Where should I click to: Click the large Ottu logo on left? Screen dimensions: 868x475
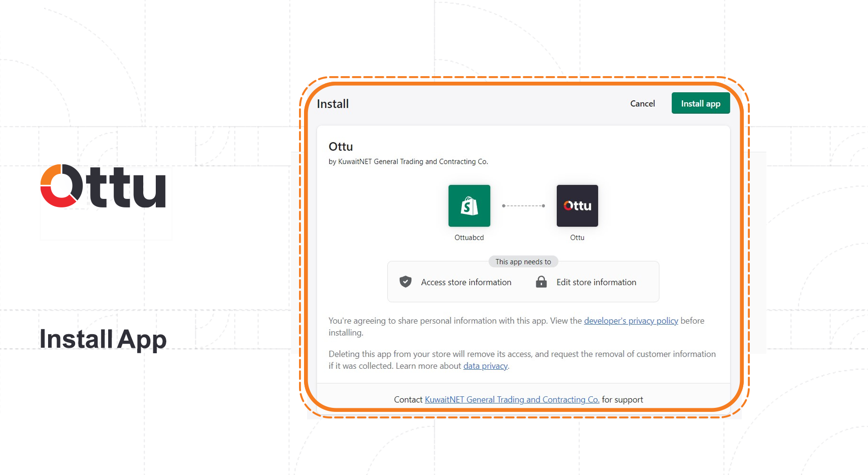pyautogui.click(x=103, y=186)
